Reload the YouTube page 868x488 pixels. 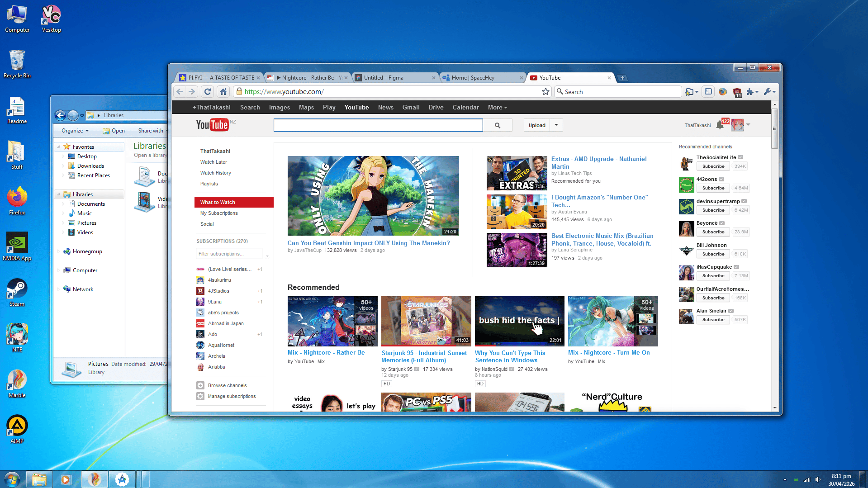tap(208, 92)
